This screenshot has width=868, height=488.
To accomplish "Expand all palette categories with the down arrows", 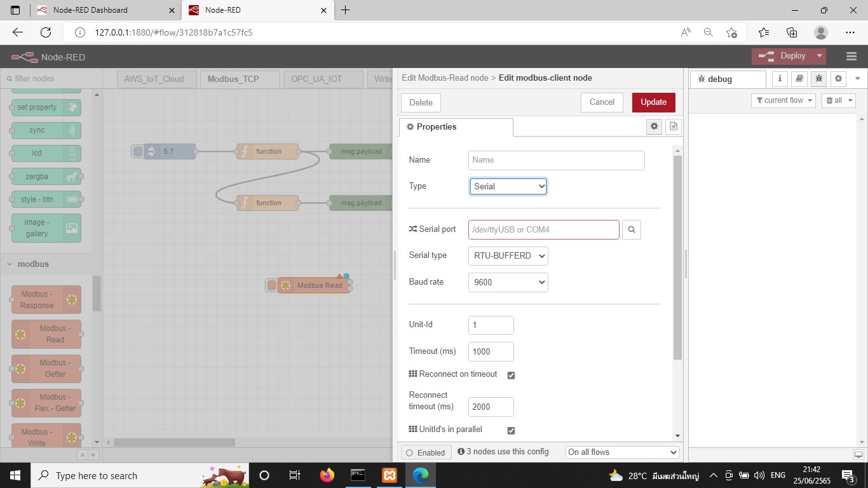I will pos(93,455).
